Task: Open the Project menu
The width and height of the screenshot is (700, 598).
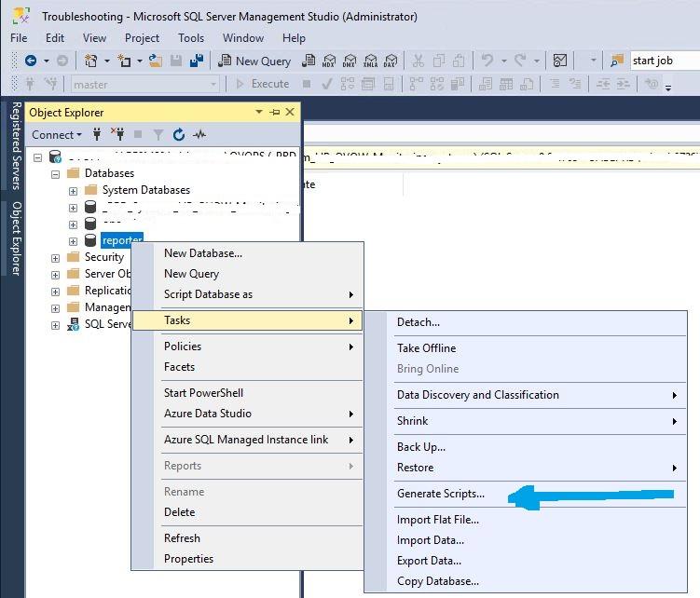Action: pyautogui.click(x=142, y=38)
